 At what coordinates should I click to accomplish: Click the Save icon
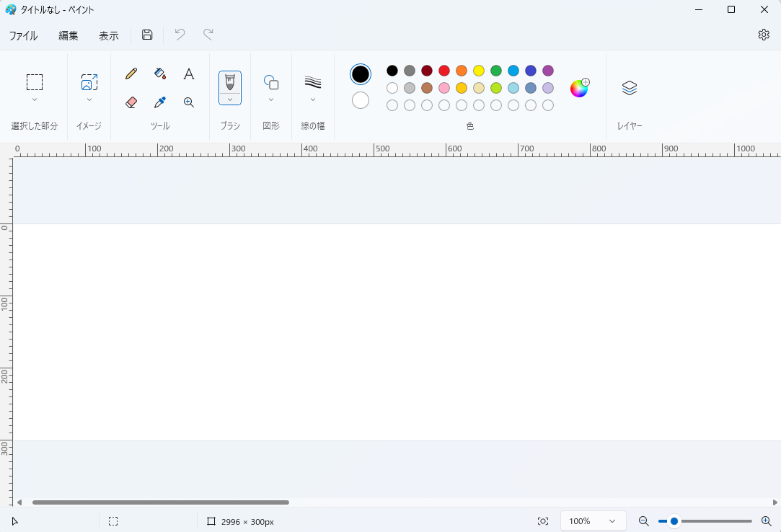pos(147,35)
